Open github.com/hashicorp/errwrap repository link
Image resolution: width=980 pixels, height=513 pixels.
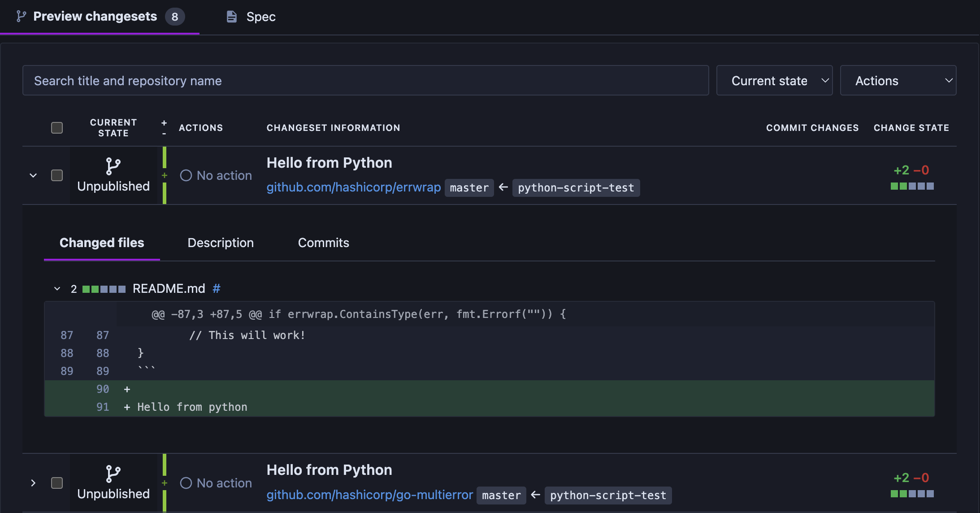[354, 187]
